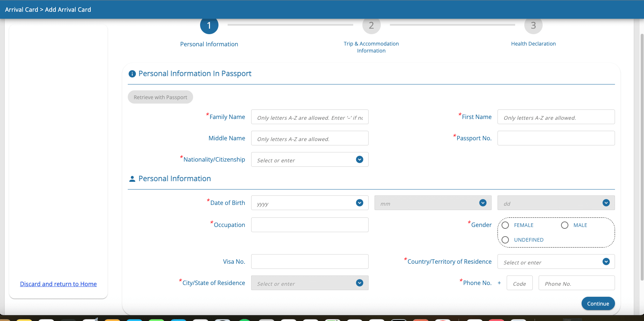This screenshot has width=644, height=321.
Task: Select the MALE gender radio button
Action: [565, 225]
